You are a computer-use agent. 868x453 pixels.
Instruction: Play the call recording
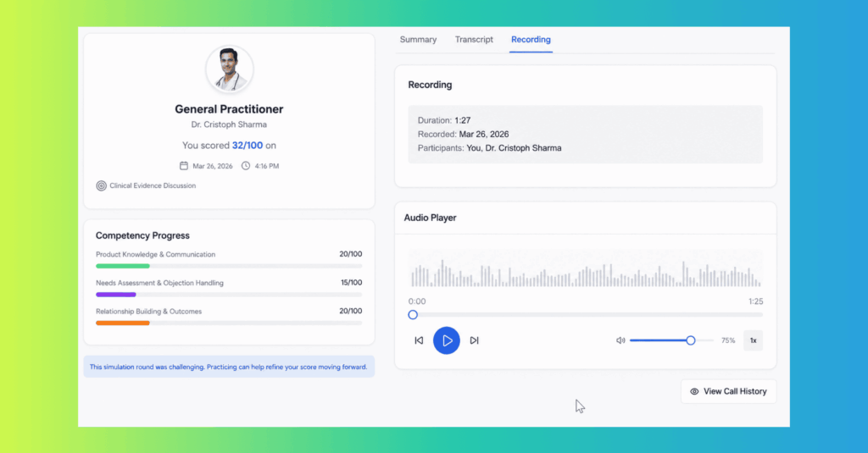coord(447,340)
